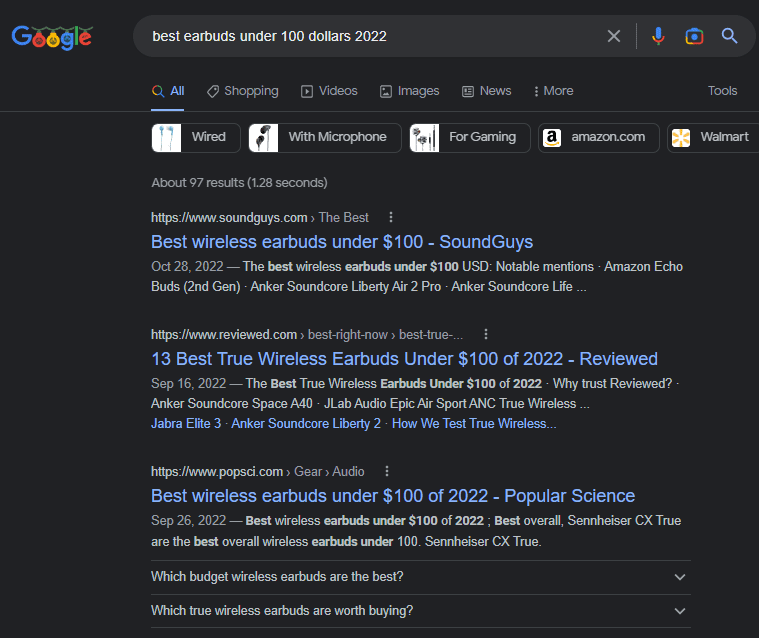Click the 'About 97 results' stats text
The height and width of the screenshot is (638, 759).
tap(239, 182)
